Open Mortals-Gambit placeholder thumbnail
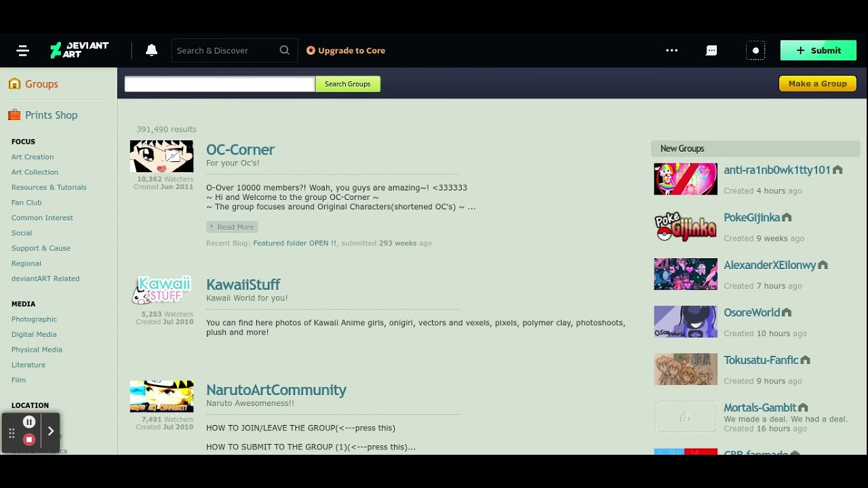Viewport: 868px width, 488px height. (x=686, y=416)
